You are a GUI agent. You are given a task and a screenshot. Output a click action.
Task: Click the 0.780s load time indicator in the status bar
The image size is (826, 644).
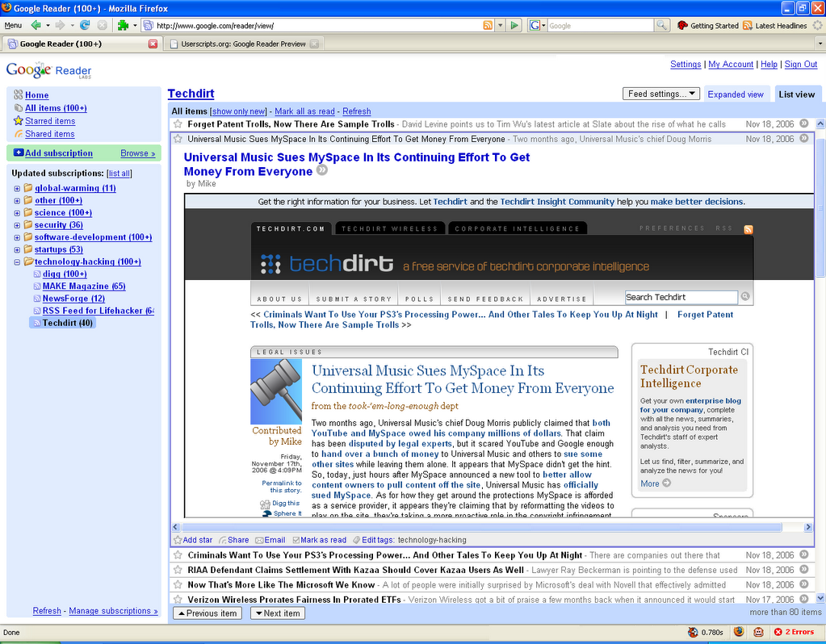pos(706,632)
